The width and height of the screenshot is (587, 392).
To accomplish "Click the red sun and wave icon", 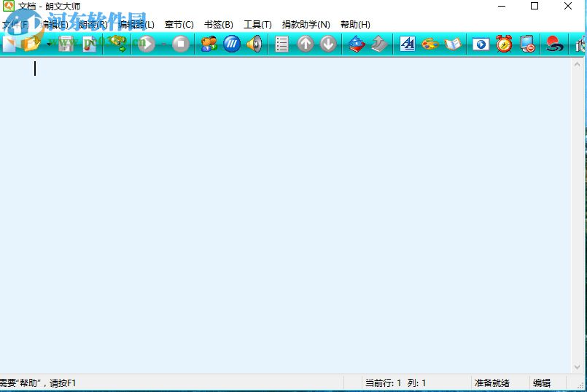I will tap(554, 44).
